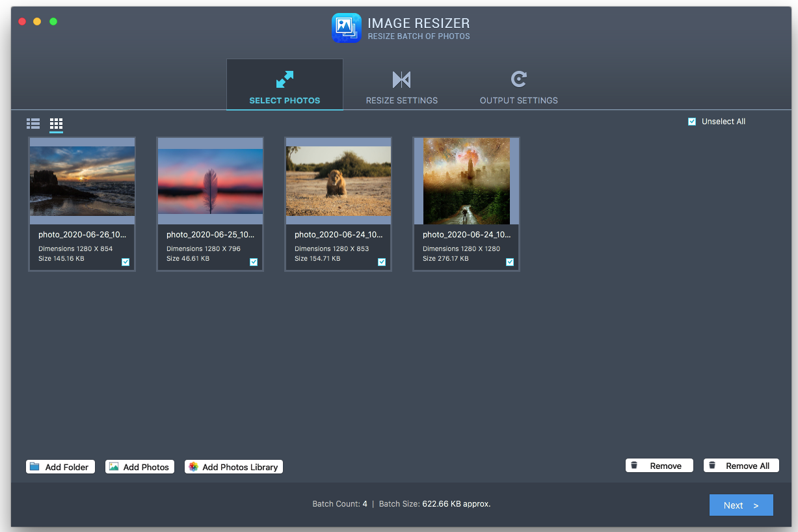This screenshot has height=532, width=798.
Task: Click the Batch Count: 4 status text
Action: coord(339,504)
